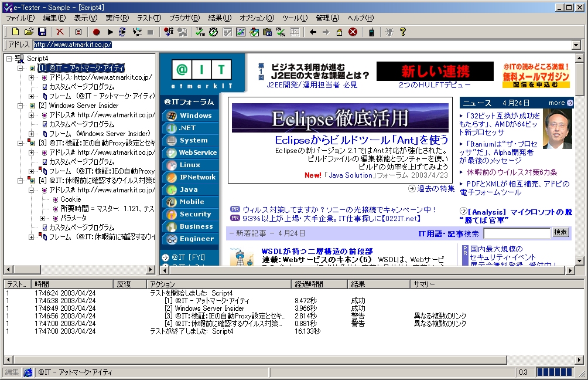The width and height of the screenshot is (588, 380).
Task: Expand the アドレス: http://www.atmarkit.co.jp/ node under [1]
Action: [x=32, y=77]
